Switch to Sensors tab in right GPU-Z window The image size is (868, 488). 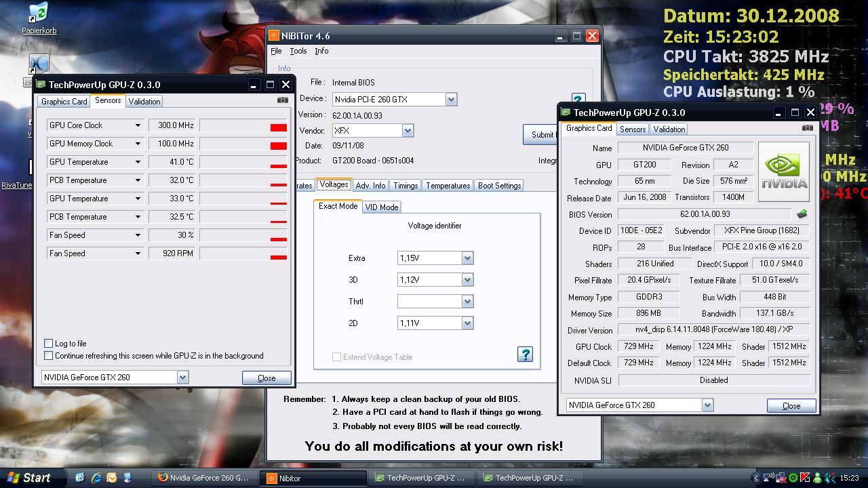(x=632, y=129)
